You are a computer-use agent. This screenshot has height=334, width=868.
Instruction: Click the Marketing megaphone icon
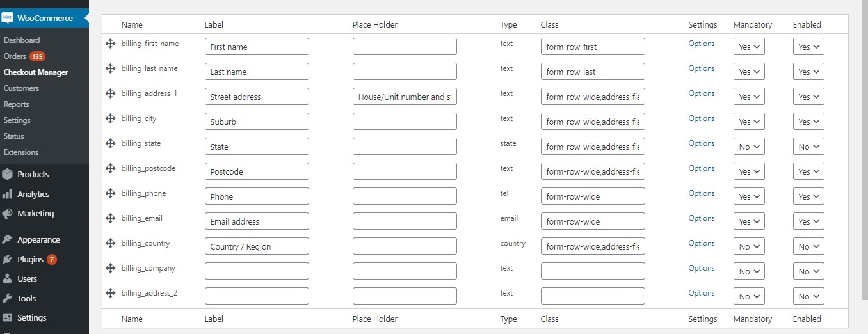click(8, 213)
